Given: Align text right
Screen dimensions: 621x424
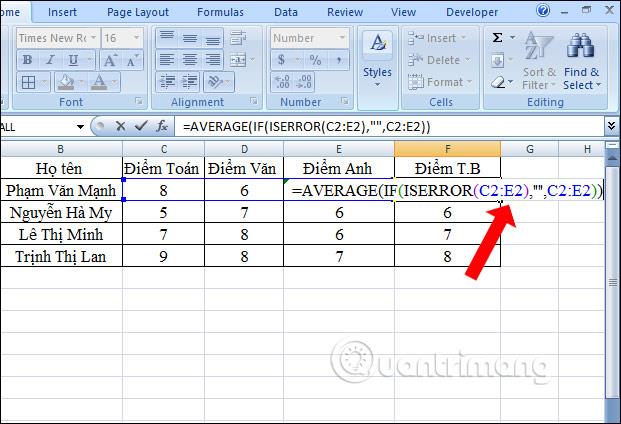Looking at the screenshot, I should coord(212,60).
